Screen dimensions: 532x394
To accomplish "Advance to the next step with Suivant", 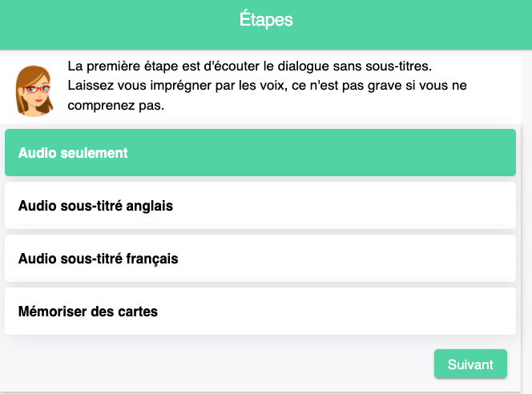I will 470,364.
